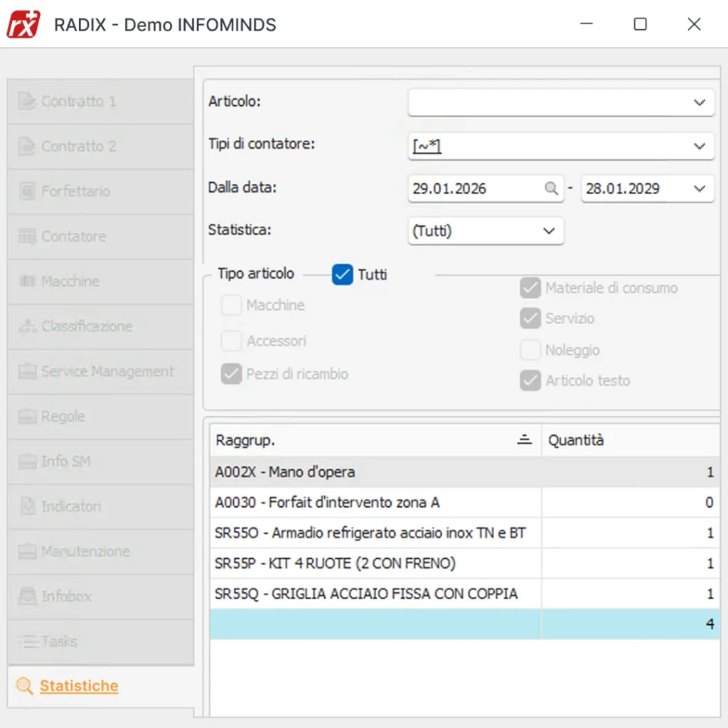Viewport: 728px width, 728px height.
Task: Click the Contatore table icon in sidebar
Action: click(27, 236)
